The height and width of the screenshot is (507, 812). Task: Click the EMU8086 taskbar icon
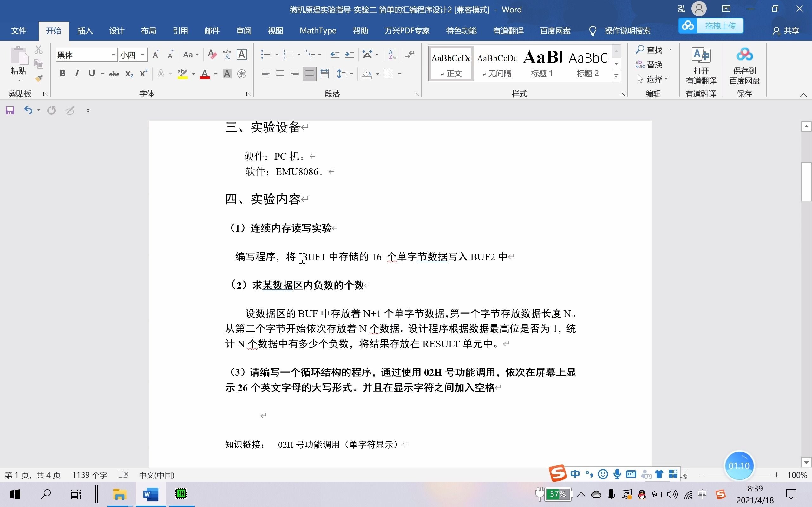click(x=181, y=494)
